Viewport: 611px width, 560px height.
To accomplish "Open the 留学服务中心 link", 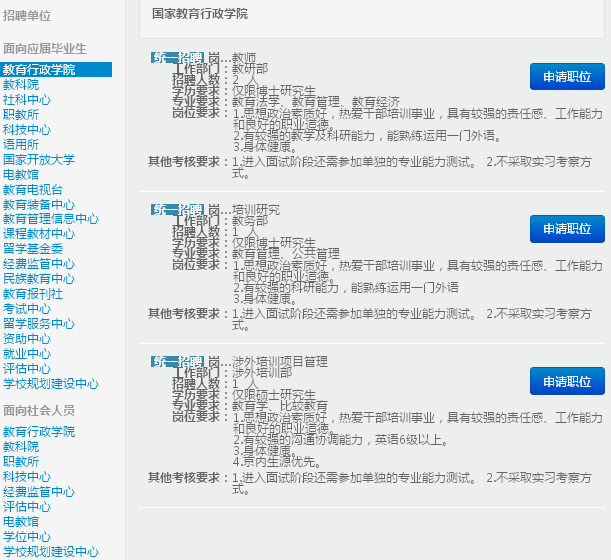I will 39,323.
